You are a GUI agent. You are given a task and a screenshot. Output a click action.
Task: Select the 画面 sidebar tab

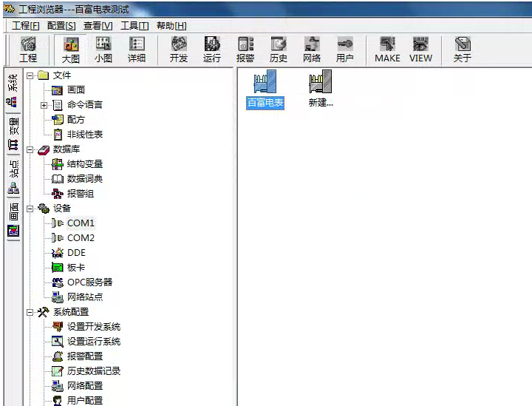[13, 220]
